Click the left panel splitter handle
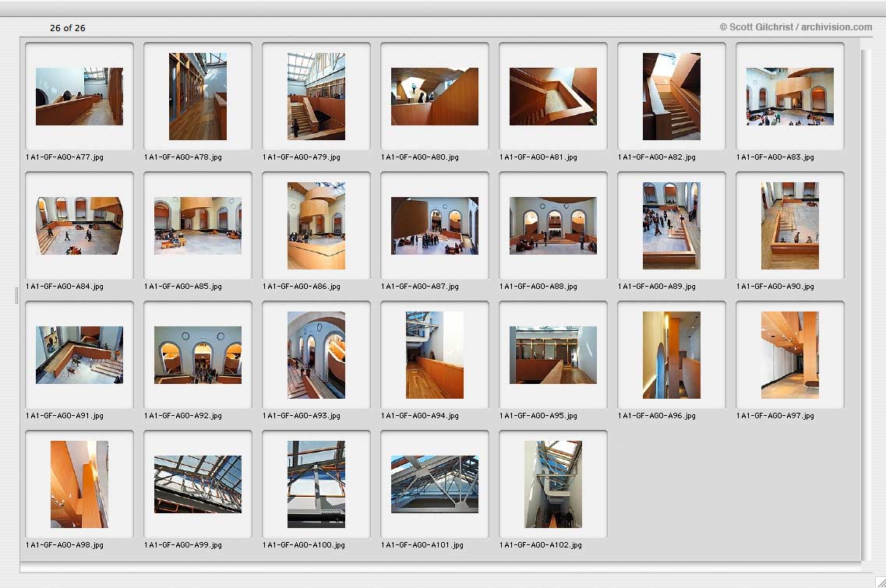 coord(16,295)
